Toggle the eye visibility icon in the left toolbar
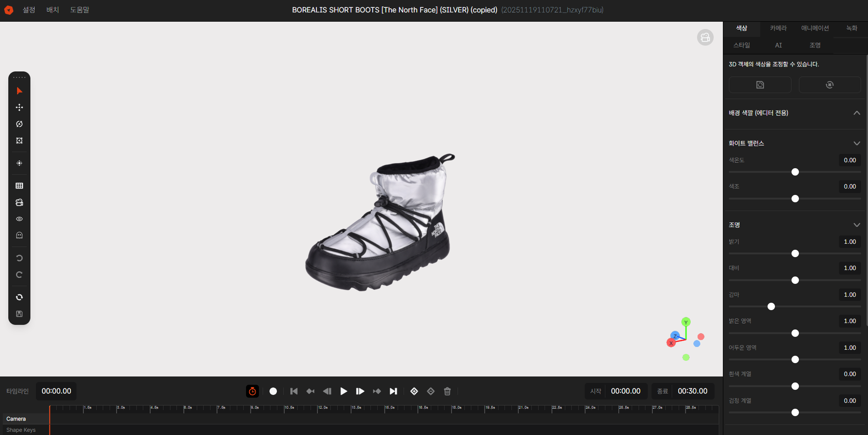The width and height of the screenshot is (868, 435). click(19, 219)
